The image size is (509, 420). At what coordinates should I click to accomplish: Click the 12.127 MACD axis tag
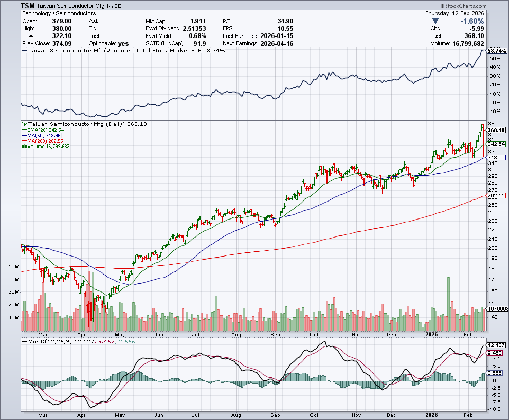tap(496, 345)
